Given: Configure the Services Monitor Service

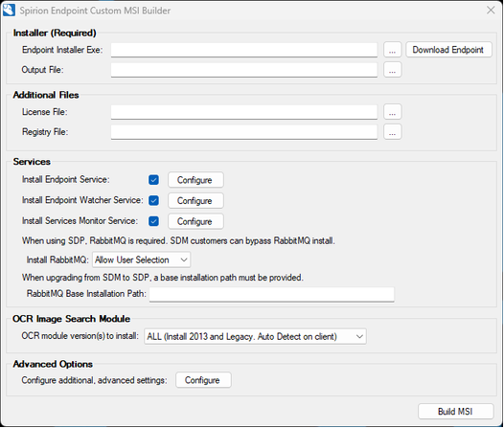Looking at the screenshot, I should [195, 221].
